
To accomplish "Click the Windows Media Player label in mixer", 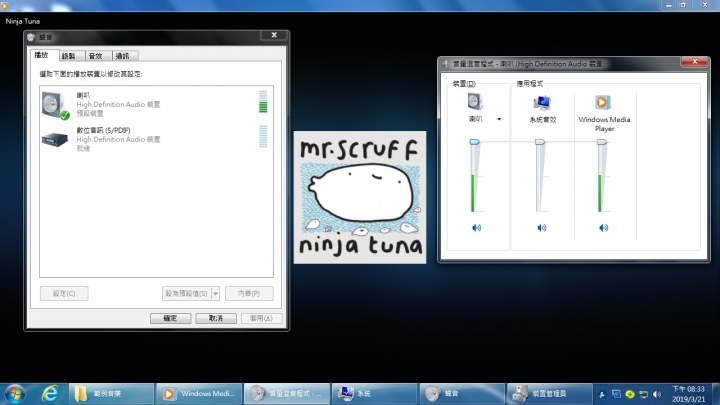I will coord(604,124).
